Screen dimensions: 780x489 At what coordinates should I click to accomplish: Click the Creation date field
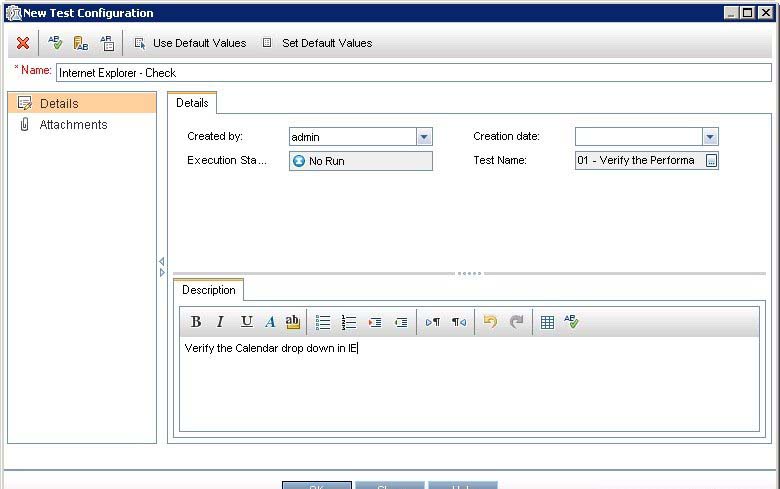(x=639, y=137)
